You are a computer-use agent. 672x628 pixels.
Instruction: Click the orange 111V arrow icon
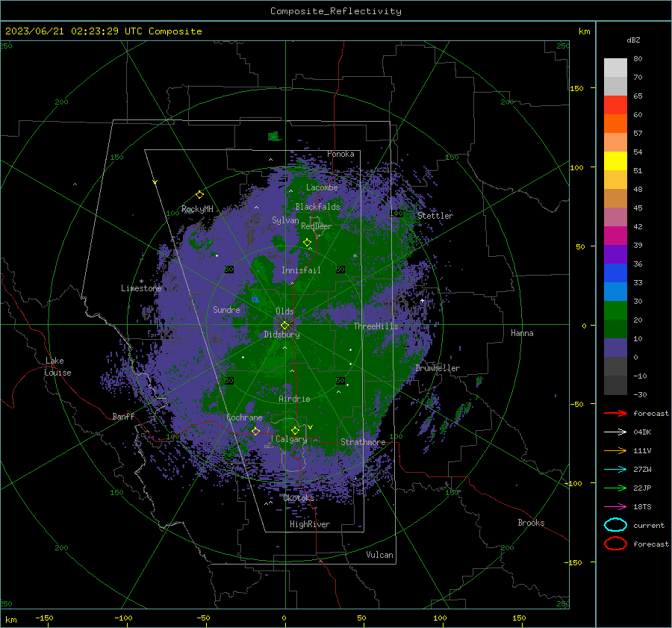pos(615,450)
